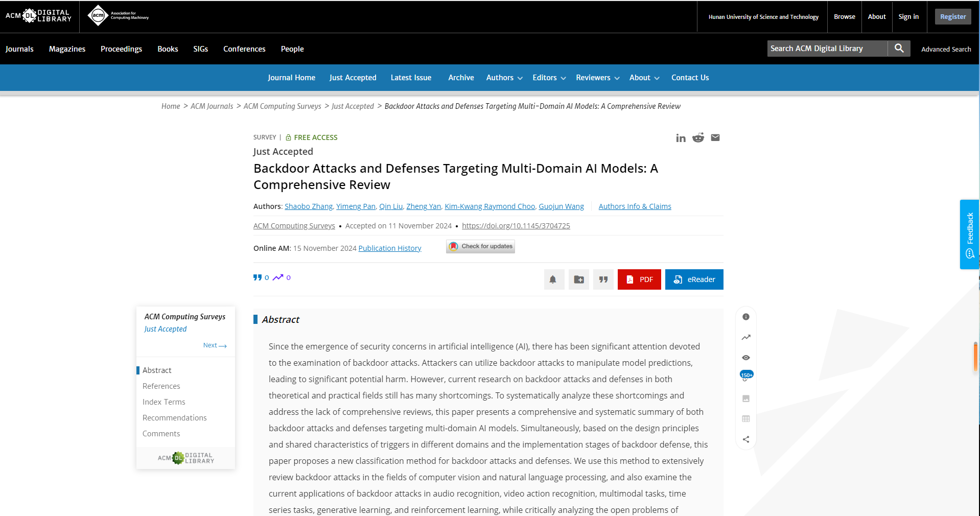This screenshot has height=516, width=980.
Task: Open the metrics trend icon in side rail
Action: pyautogui.click(x=746, y=337)
